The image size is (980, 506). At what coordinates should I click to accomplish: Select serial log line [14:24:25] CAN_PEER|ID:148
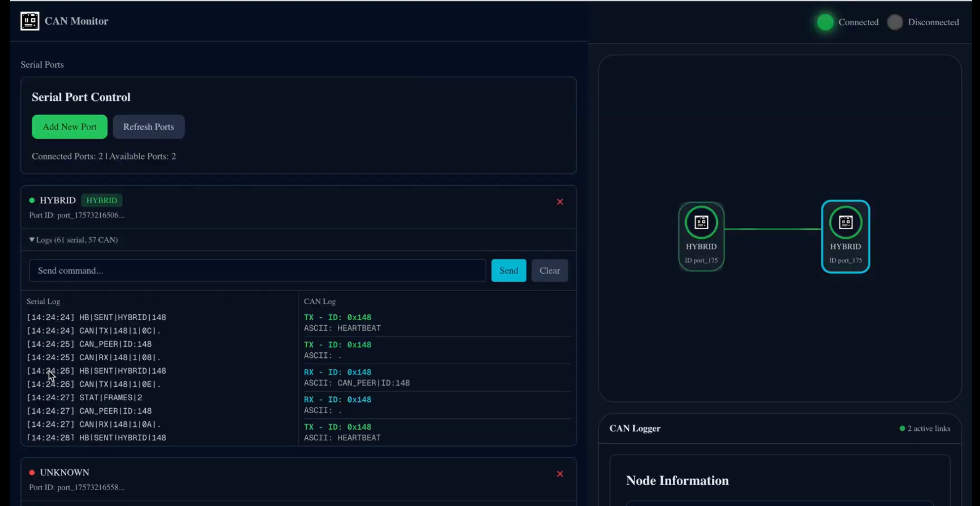(89, 344)
